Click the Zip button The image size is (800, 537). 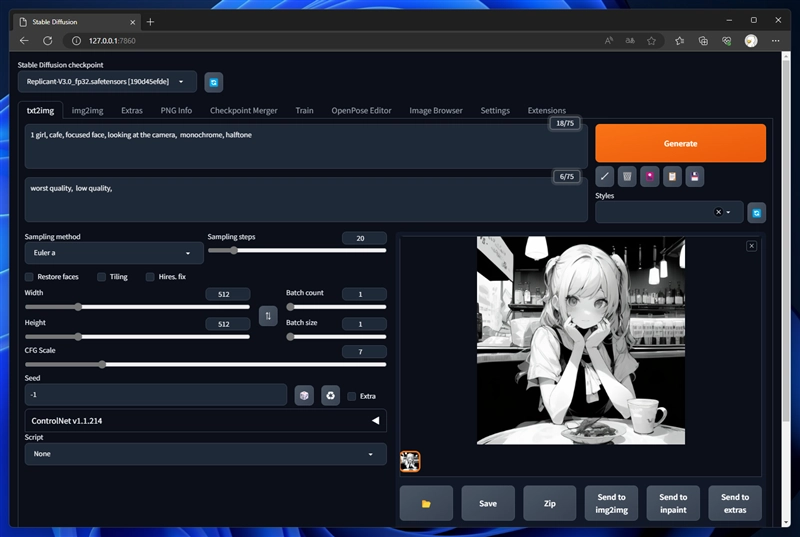(549, 503)
